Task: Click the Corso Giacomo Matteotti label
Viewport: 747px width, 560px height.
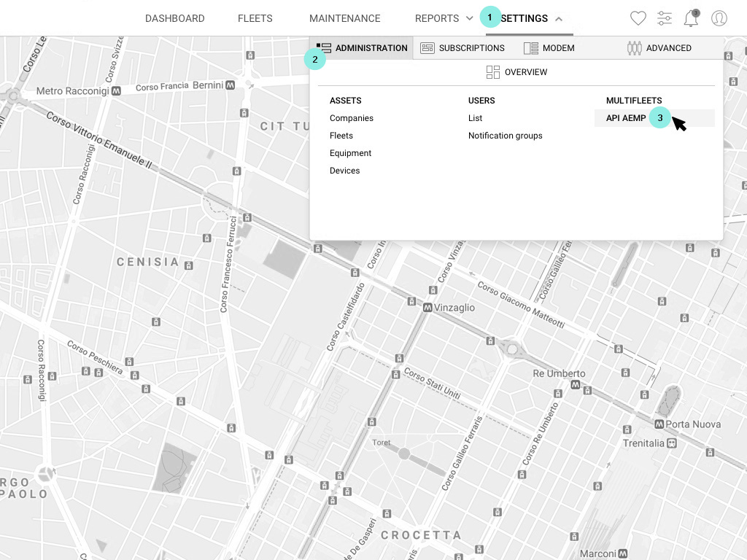Action: point(521,305)
